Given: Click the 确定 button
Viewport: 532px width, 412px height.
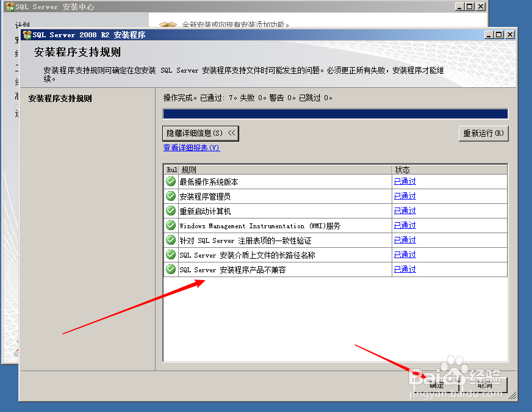Looking at the screenshot, I should [436, 385].
